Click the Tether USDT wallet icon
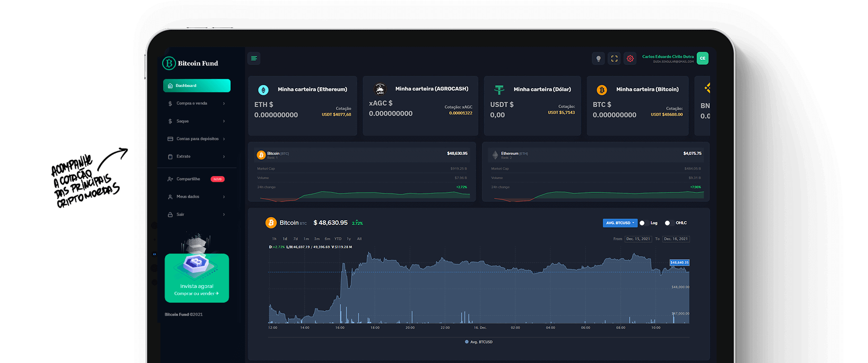Image resolution: width=868 pixels, height=363 pixels. pos(499,90)
